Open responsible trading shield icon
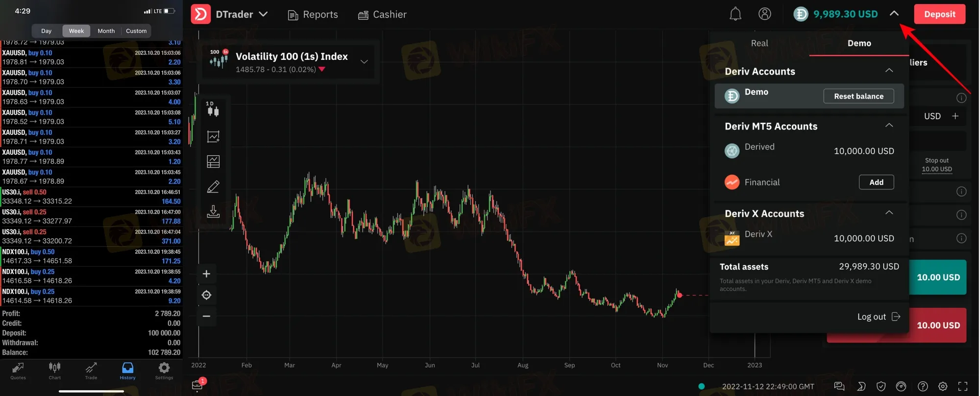980x396 pixels. 881,387
